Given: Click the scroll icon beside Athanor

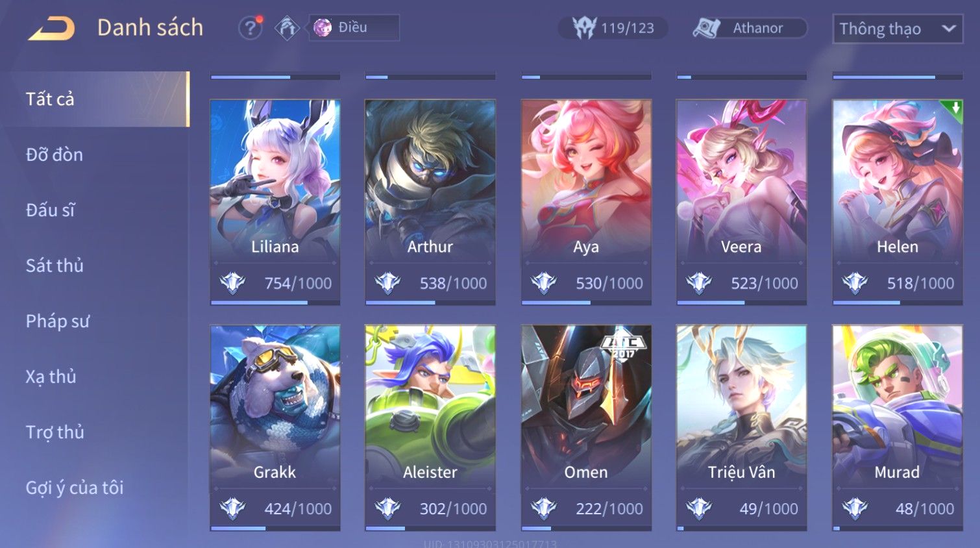Looking at the screenshot, I should (707, 28).
